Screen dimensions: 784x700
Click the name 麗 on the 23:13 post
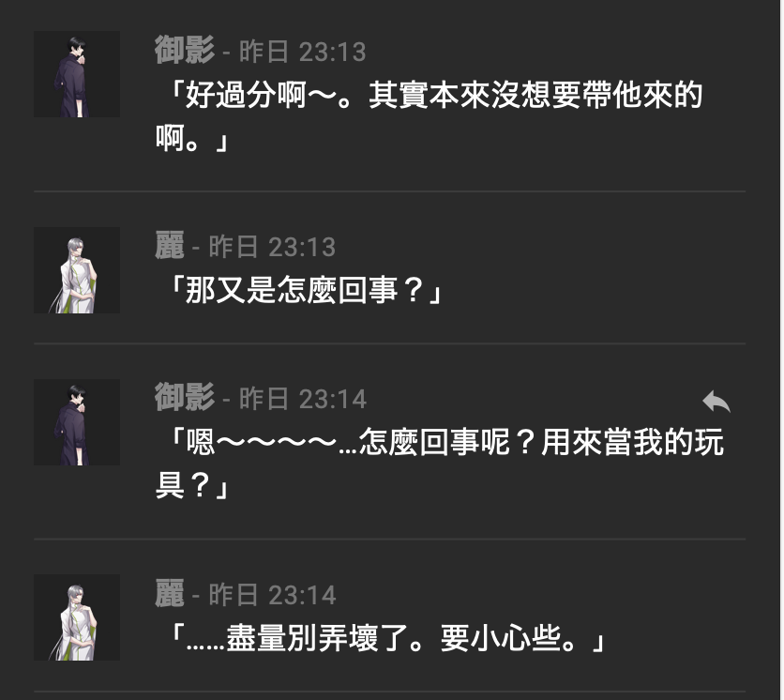[x=170, y=246]
